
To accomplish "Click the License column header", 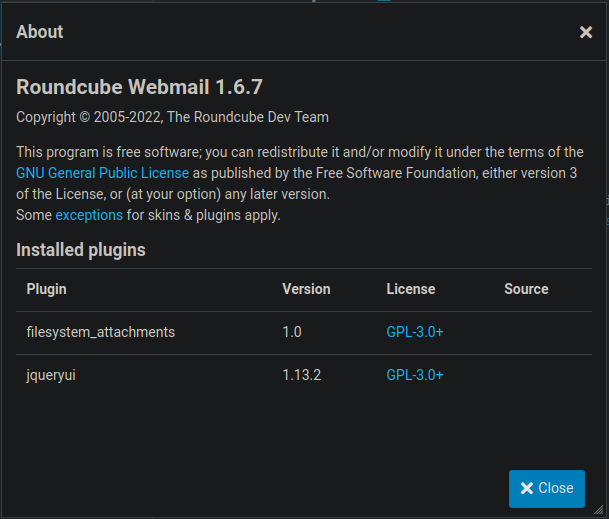I will [x=410, y=289].
